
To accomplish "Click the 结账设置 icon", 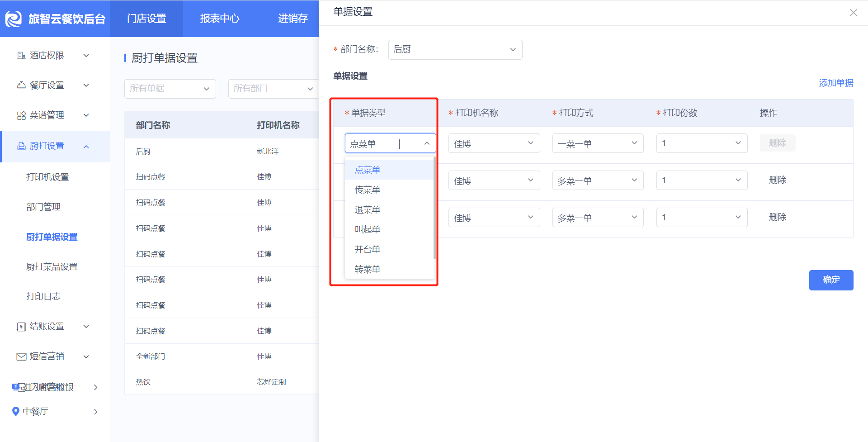I will pyautogui.click(x=21, y=327).
